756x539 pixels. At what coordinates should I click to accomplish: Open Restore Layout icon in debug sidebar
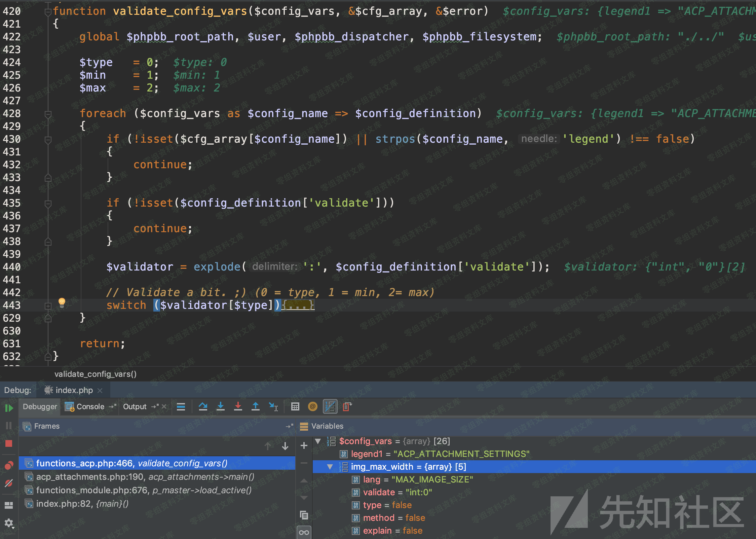9,505
